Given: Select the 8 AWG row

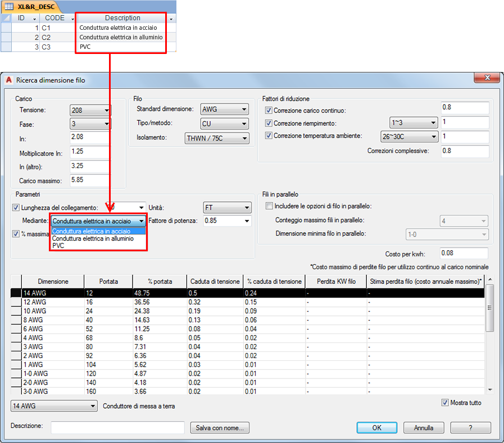Looking at the screenshot, I should coord(247,320).
